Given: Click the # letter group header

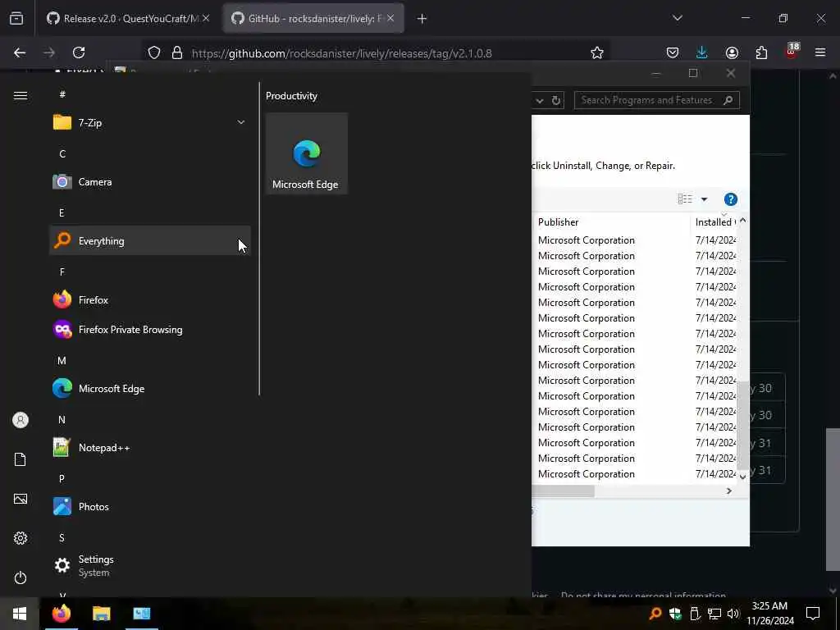Looking at the screenshot, I should 62,94.
